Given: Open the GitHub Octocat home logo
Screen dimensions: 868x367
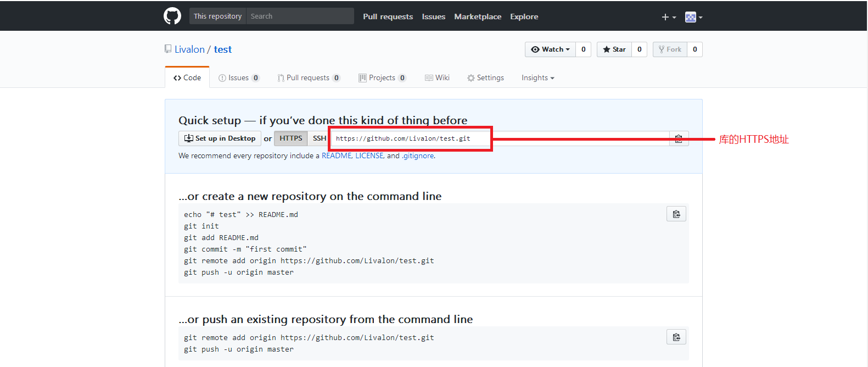Looking at the screenshot, I should (x=172, y=16).
